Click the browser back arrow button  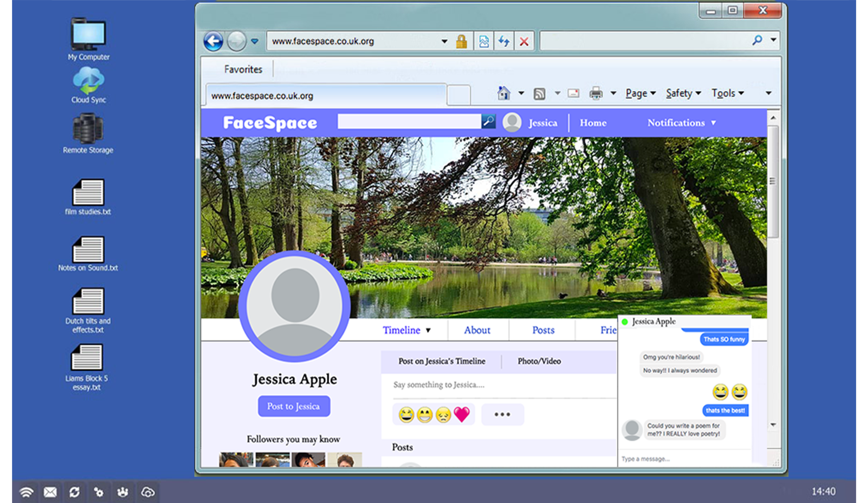tap(213, 41)
